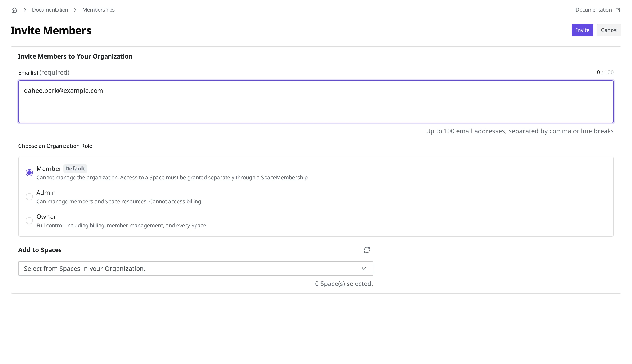Click the Invite button
Viewport: 632px width, 364px height.
point(582,30)
